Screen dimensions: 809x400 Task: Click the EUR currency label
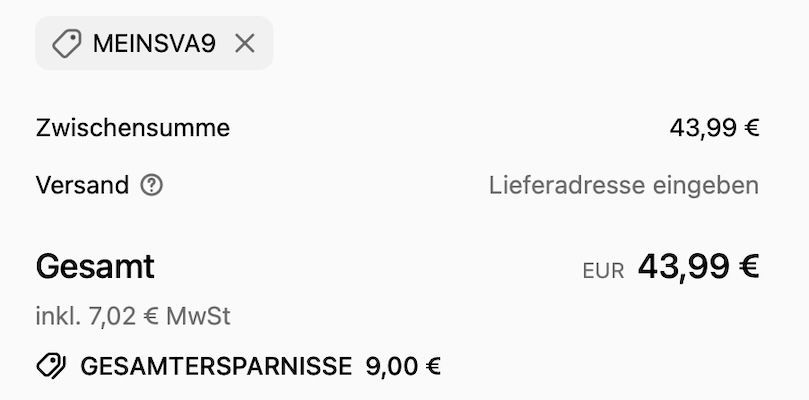(603, 270)
